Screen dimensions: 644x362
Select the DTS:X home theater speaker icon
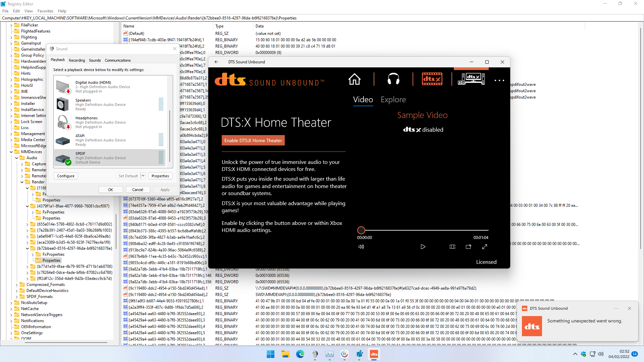(471, 79)
